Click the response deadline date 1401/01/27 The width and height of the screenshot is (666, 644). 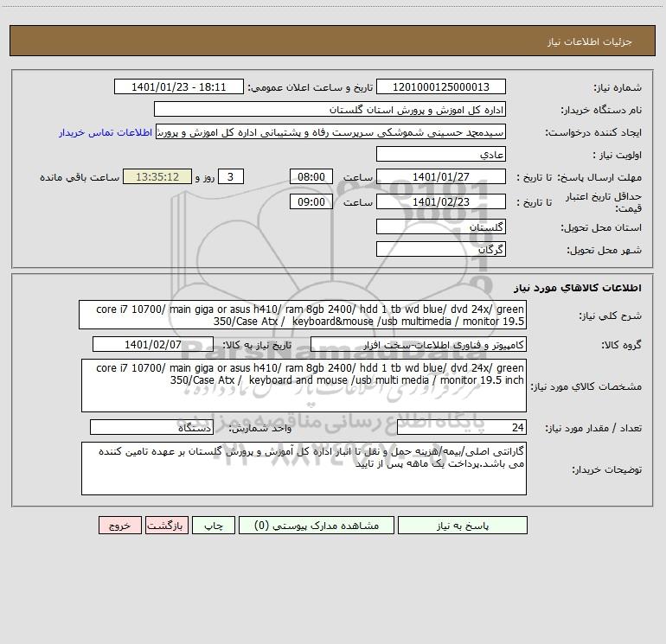441,176
